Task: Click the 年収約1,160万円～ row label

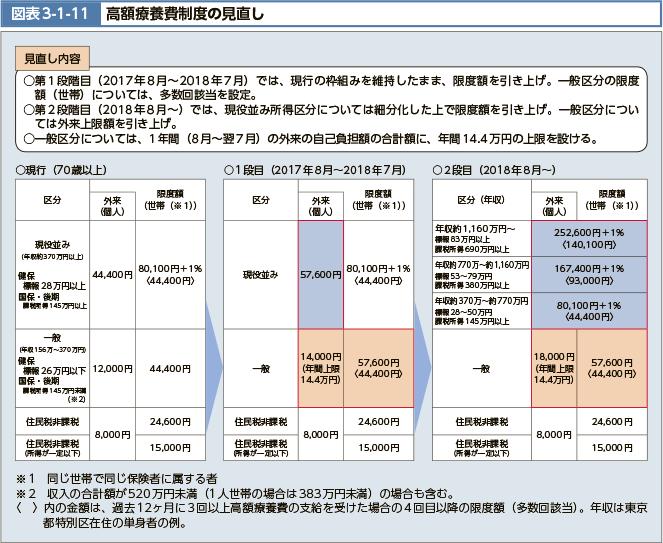Action: pyautogui.click(x=480, y=235)
